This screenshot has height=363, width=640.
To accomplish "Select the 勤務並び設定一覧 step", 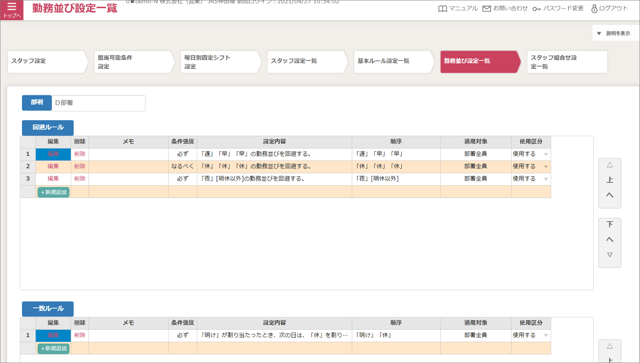I will pyautogui.click(x=480, y=62).
